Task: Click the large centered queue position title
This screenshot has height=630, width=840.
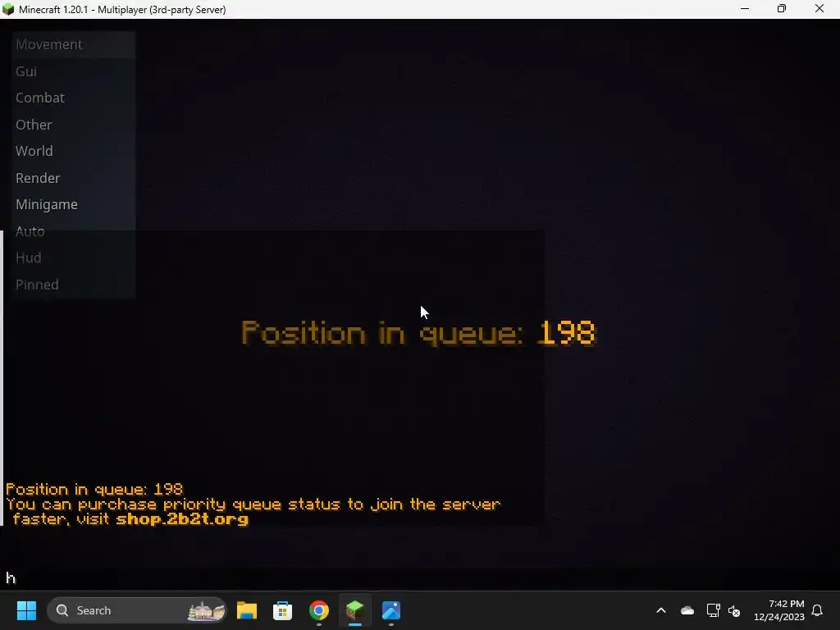Action: click(418, 333)
